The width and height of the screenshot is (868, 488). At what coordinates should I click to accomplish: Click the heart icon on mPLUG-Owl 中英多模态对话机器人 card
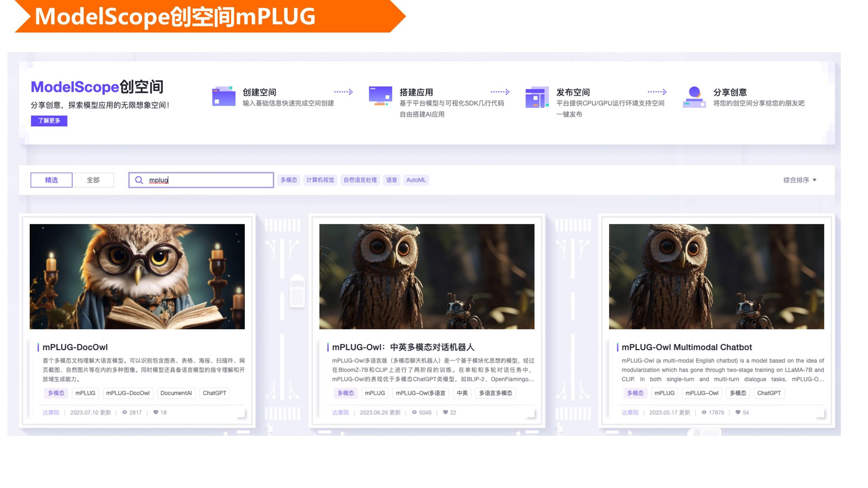pos(445,412)
